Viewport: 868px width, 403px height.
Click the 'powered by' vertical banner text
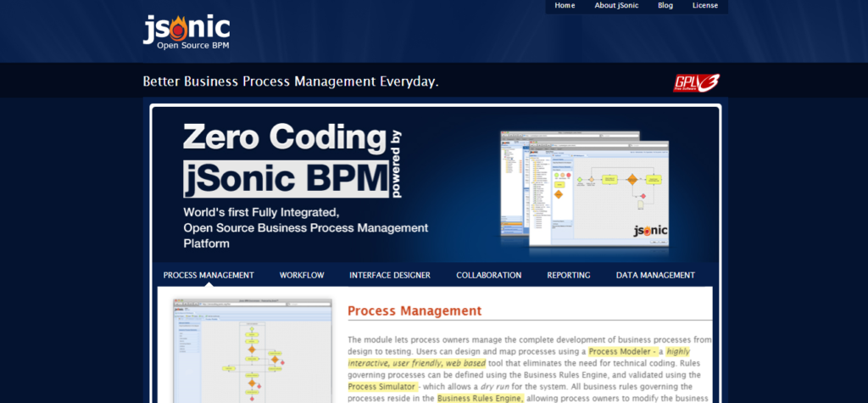click(395, 164)
